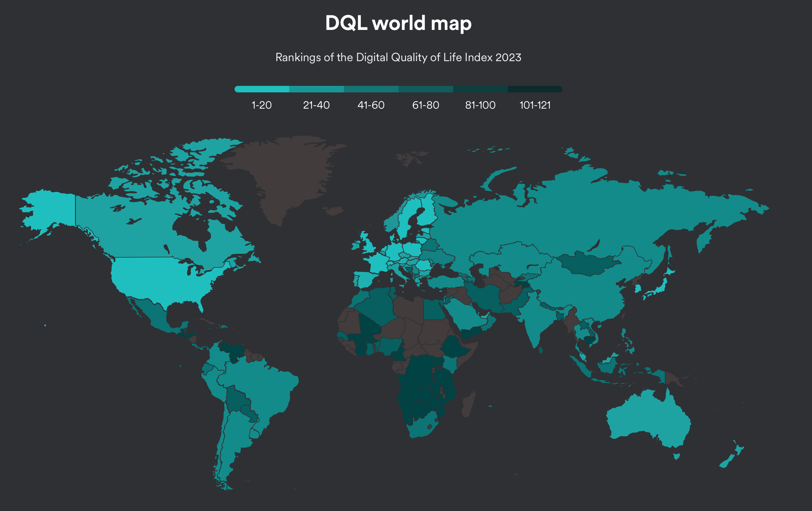Click the 21-40 legend color segment
This screenshot has width=812, height=511.
(x=317, y=89)
